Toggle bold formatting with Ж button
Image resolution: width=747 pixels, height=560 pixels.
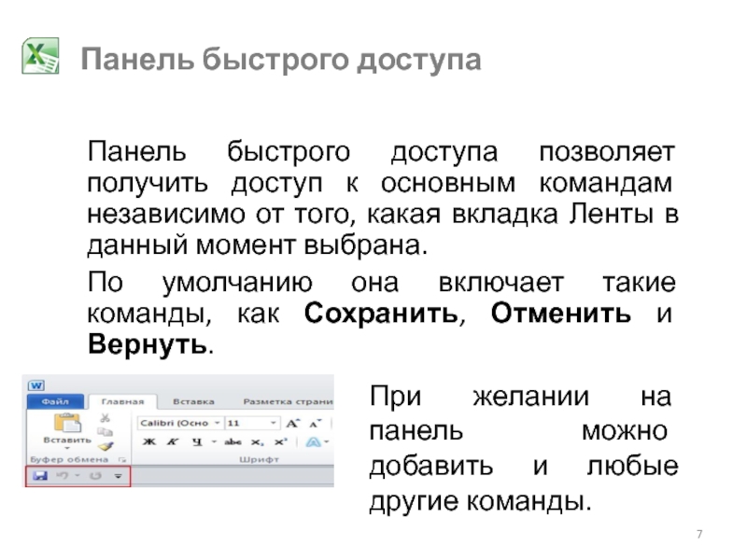[145, 442]
